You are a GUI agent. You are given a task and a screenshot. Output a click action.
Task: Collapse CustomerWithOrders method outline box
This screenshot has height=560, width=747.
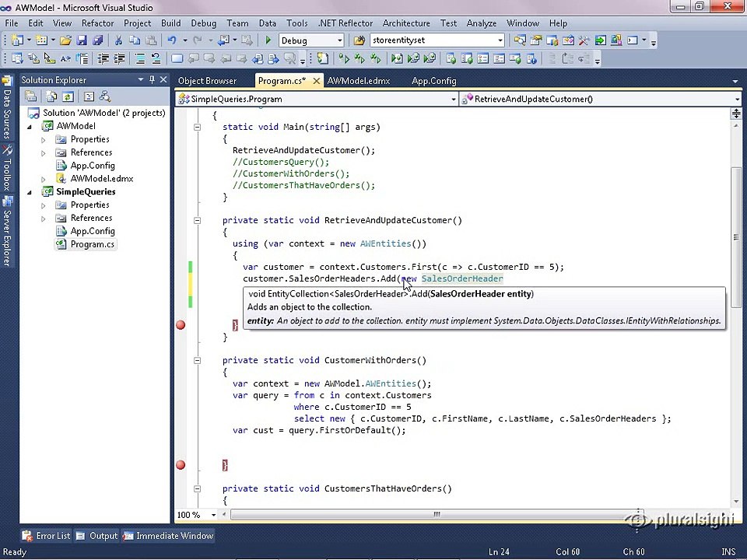[197, 360]
